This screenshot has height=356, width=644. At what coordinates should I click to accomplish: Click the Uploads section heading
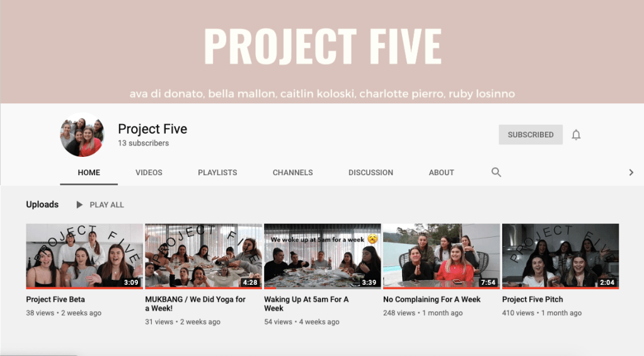[x=42, y=205]
